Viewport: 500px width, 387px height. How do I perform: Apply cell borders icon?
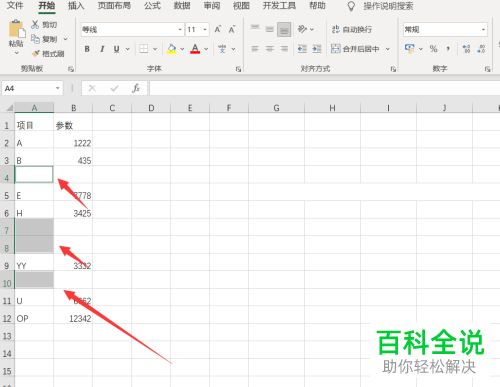(x=144, y=49)
